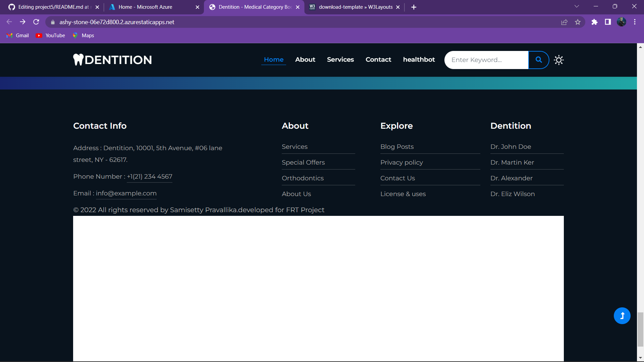
Task: Toggle light/dark theme sun icon
Action: pyautogui.click(x=559, y=60)
